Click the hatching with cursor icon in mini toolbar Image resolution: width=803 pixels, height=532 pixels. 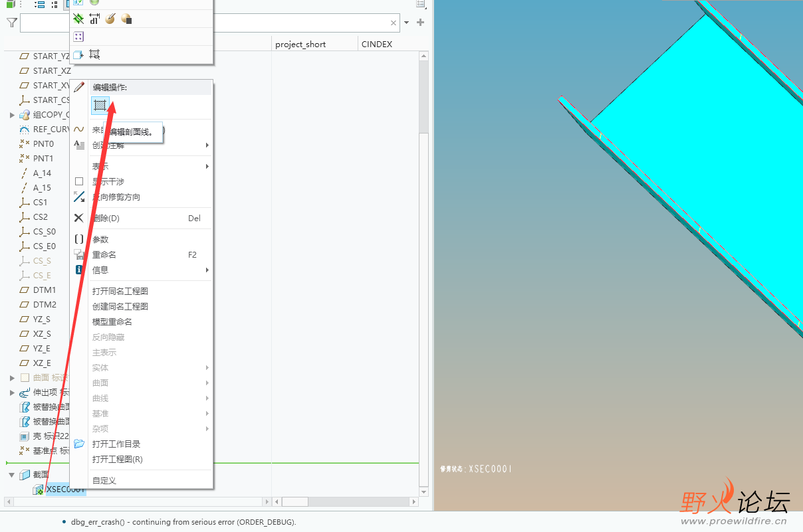click(94, 54)
